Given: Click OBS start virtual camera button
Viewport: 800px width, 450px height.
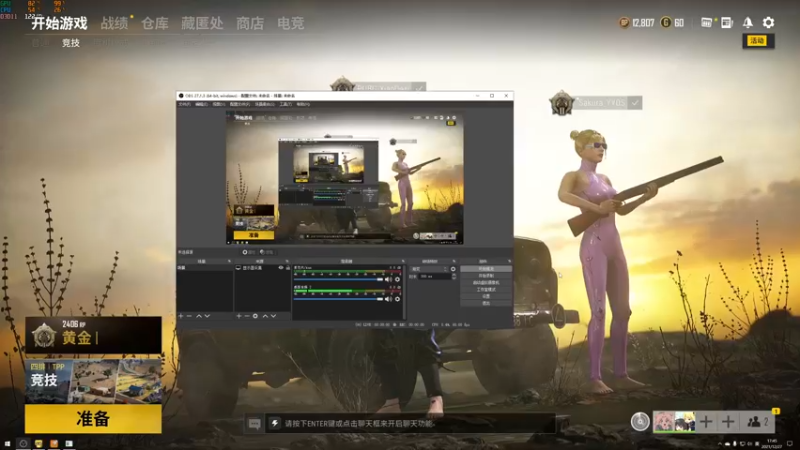Looking at the screenshot, I should [486, 283].
